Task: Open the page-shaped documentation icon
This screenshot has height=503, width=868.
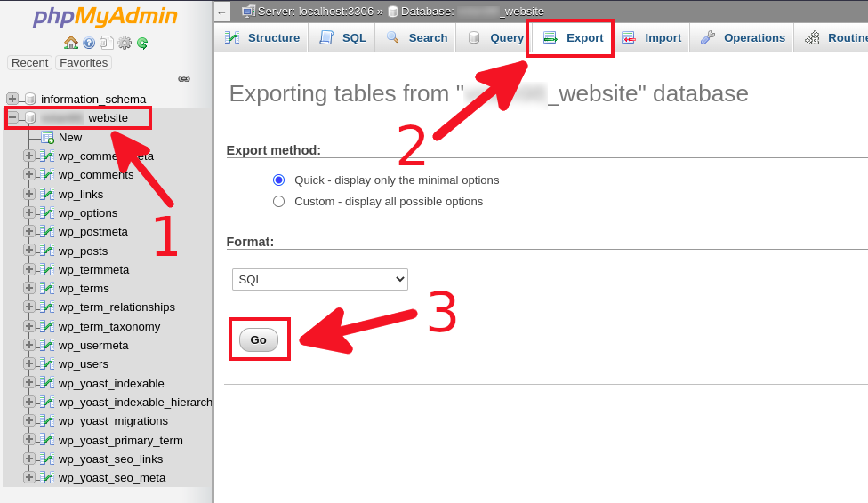Action: click(x=107, y=43)
